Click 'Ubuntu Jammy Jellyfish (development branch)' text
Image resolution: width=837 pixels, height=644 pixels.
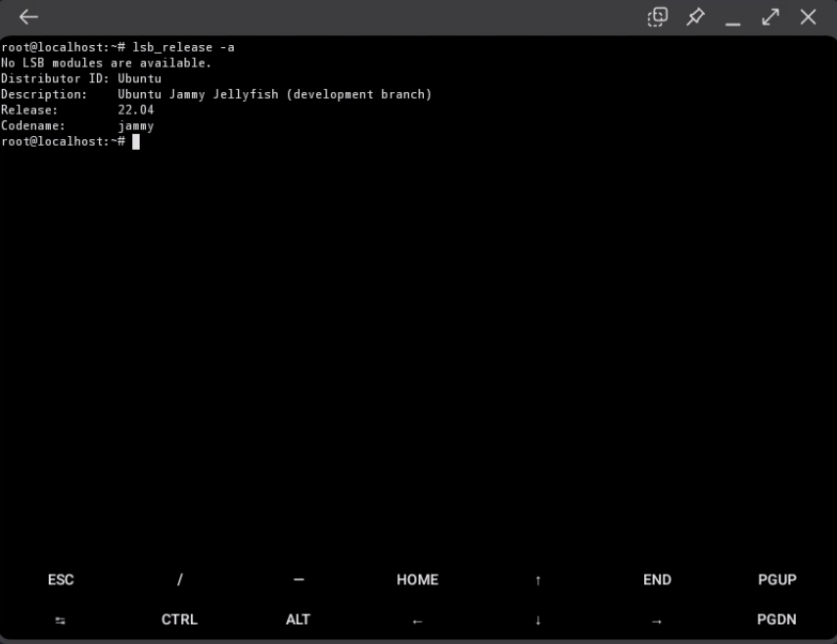[x=274, y=94]
